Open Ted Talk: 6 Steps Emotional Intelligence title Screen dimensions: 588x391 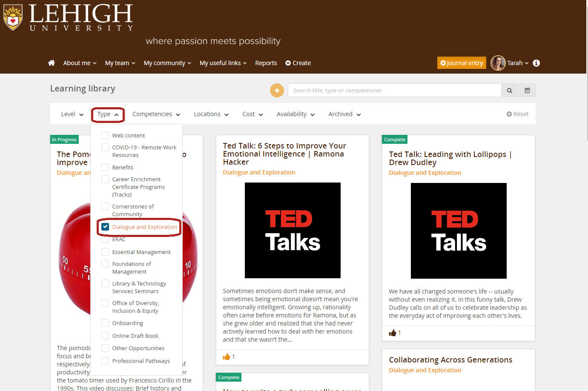tap(284, 154)
